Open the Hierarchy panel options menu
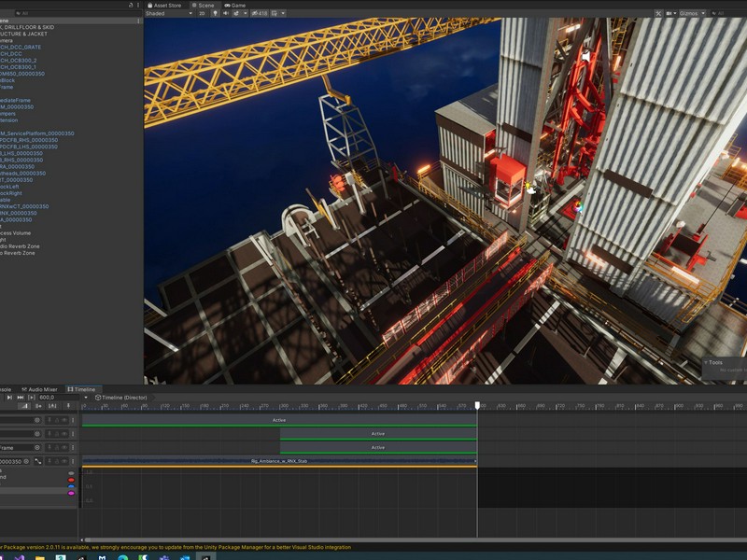Screen dimensions: 747x560 point(138,5)
